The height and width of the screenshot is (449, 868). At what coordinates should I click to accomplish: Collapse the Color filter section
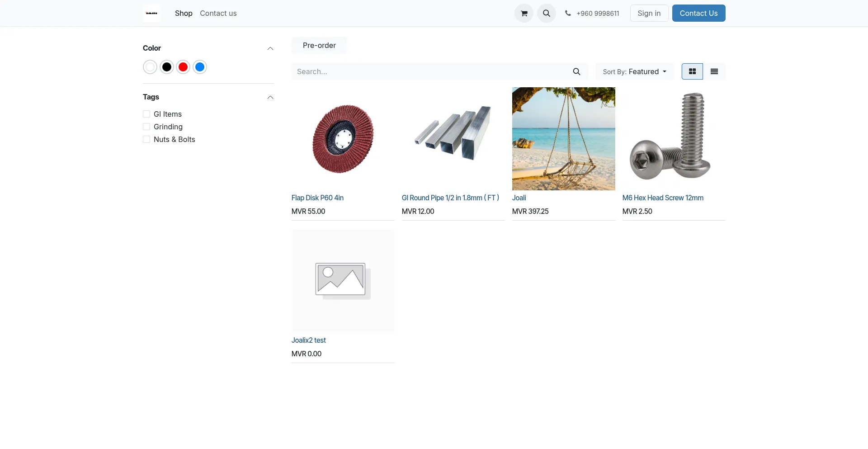(x=270, y=48)
